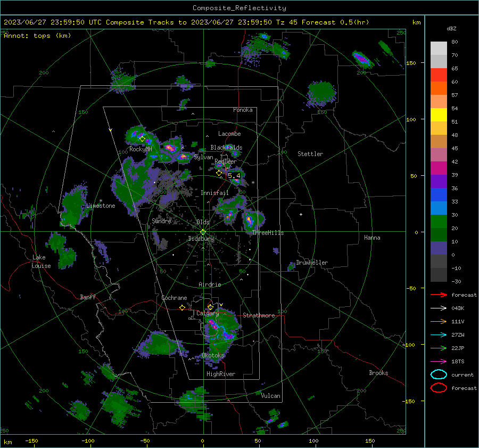Click the 0 tick on bottom km axis

tap(203, 441)
